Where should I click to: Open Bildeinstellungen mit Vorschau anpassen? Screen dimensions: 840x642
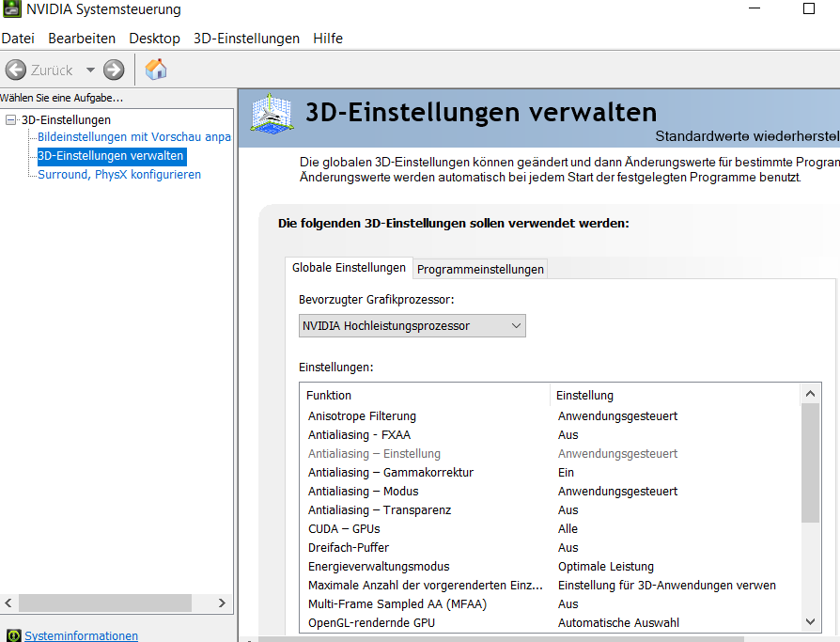pyautogui.click(x=134, y=137)
